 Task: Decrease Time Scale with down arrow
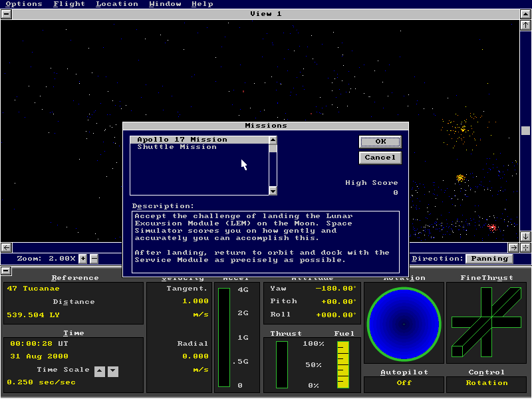coord(113,371)
